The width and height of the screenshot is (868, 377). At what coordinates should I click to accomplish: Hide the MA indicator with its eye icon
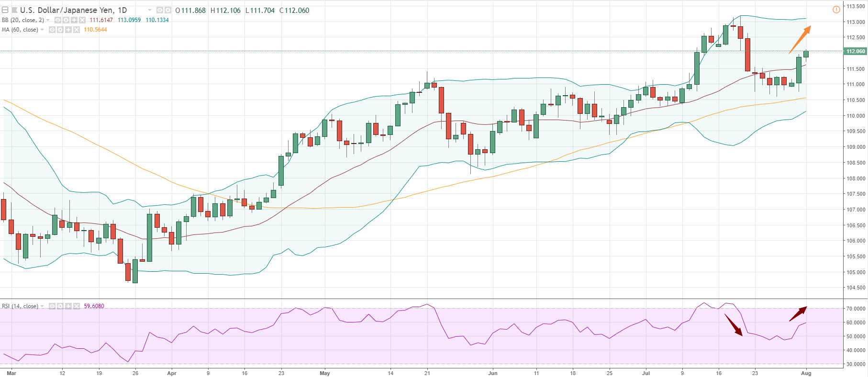(52, 30)
